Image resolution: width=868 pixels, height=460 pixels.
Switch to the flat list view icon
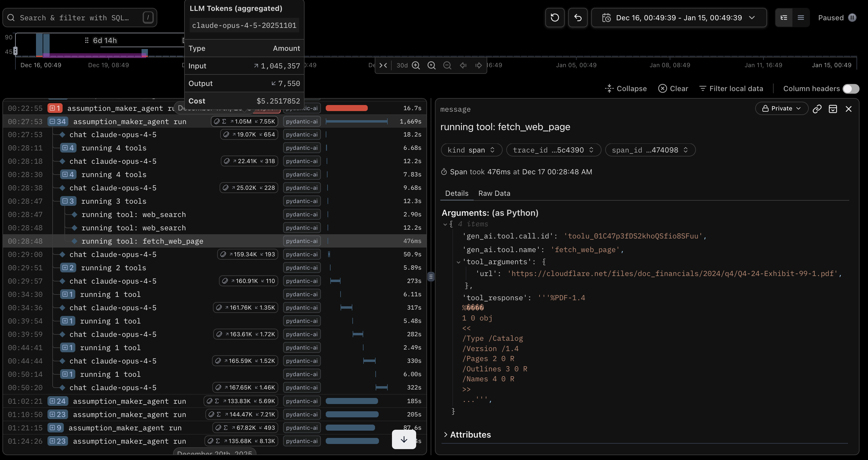pos(801,18)
